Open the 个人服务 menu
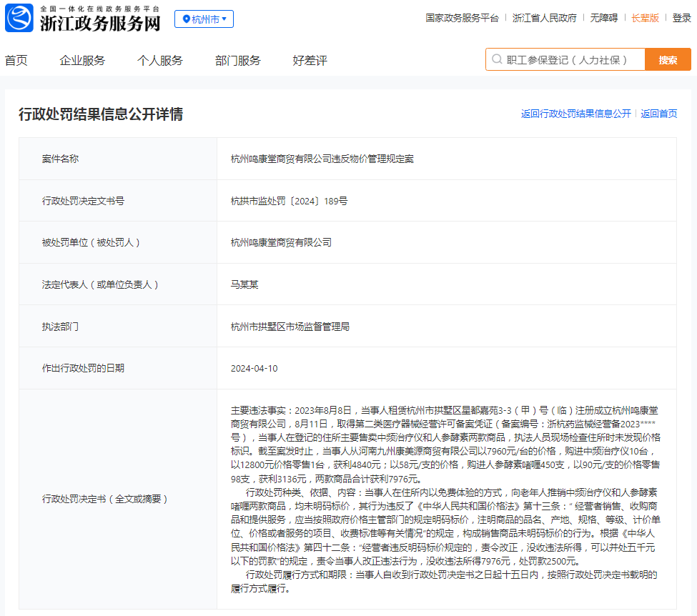The image size is (697, 616). click(x=160, y=61)
